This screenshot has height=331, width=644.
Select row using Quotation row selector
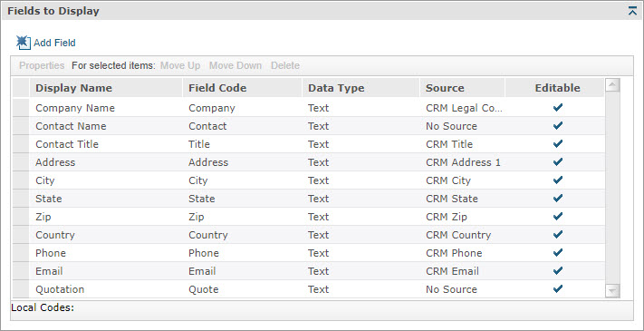(x=21, y=288)
